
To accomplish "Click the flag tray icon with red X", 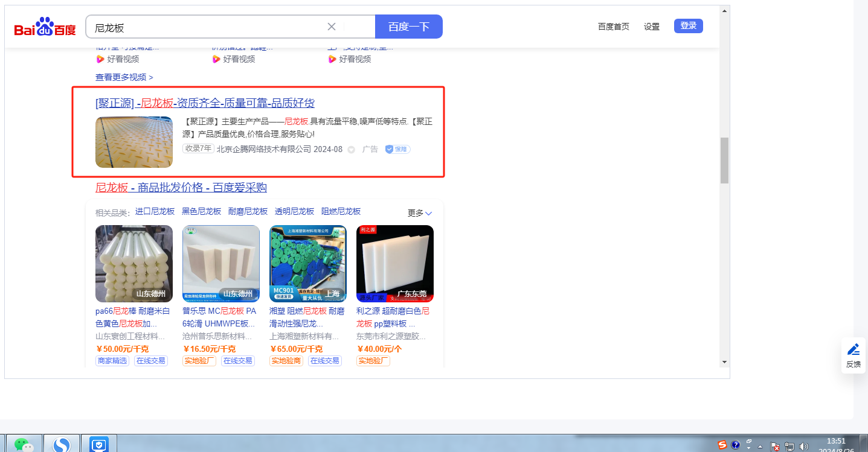I will [x=776, y=446].
